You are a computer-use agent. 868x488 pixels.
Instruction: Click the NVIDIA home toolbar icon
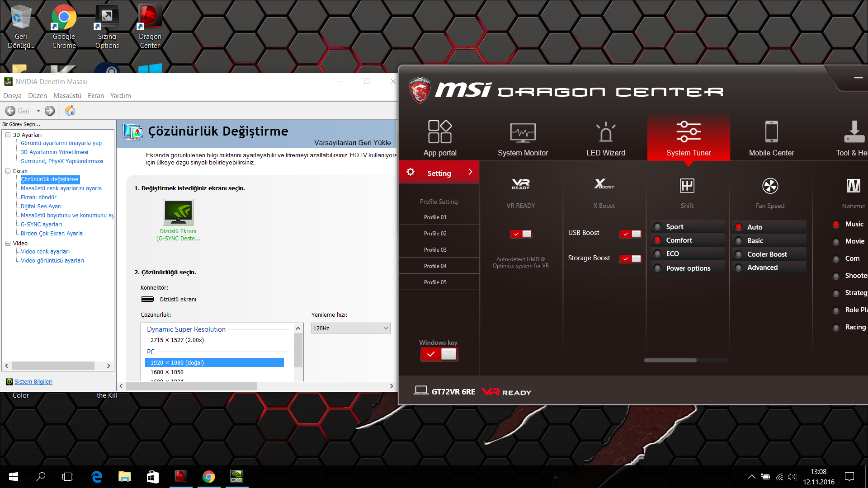pos(70,111)
